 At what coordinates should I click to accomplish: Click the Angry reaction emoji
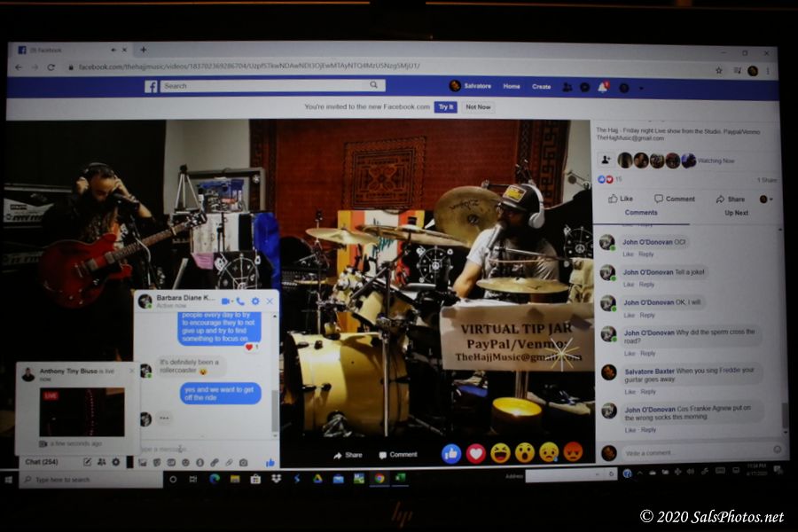point(573,452)
